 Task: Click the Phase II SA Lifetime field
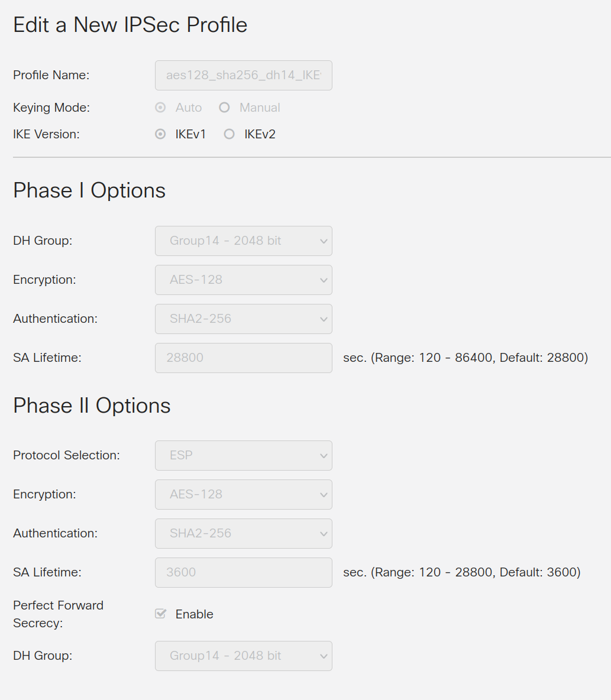tap(243, 572)
